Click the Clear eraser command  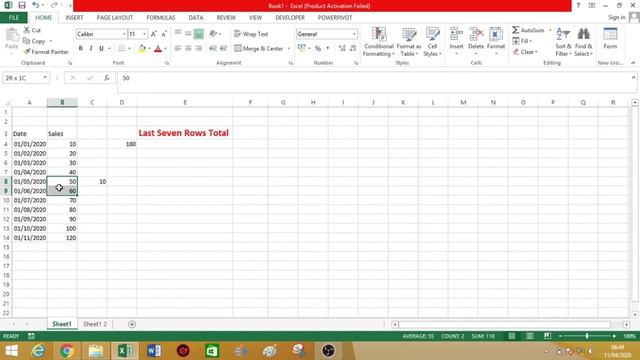click(x=525, y=52)
